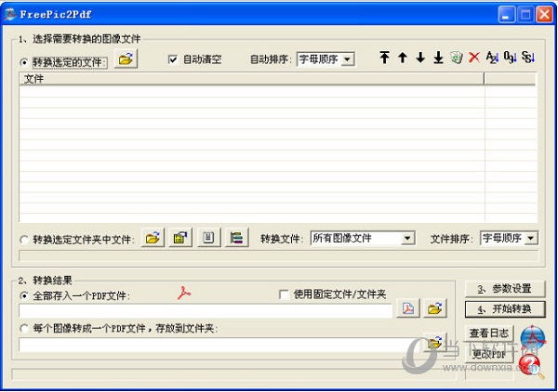Image resolution: width=558 pixels, height=392 pixels.
Task: Browse output PDF file with folder icon
Action: pos(435,308)
